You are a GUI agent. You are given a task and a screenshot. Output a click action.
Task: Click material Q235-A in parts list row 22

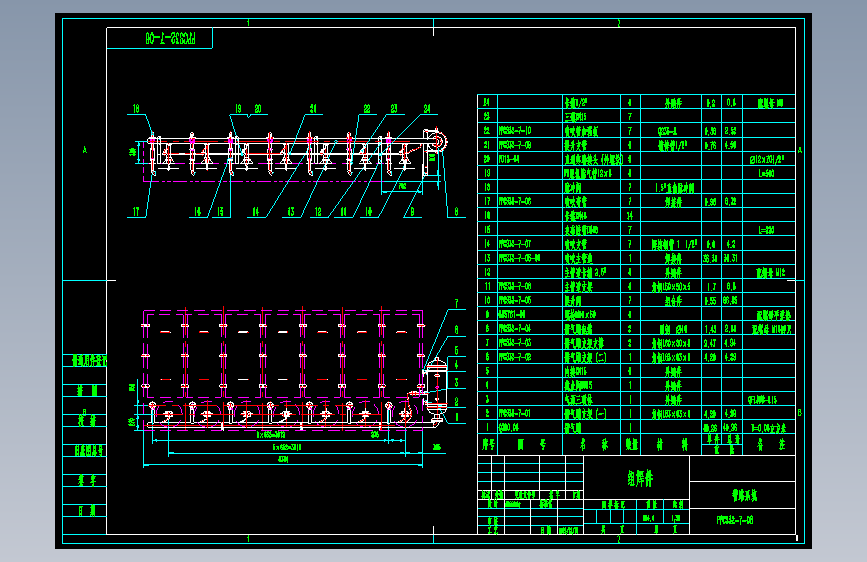[x=667, y=131]
